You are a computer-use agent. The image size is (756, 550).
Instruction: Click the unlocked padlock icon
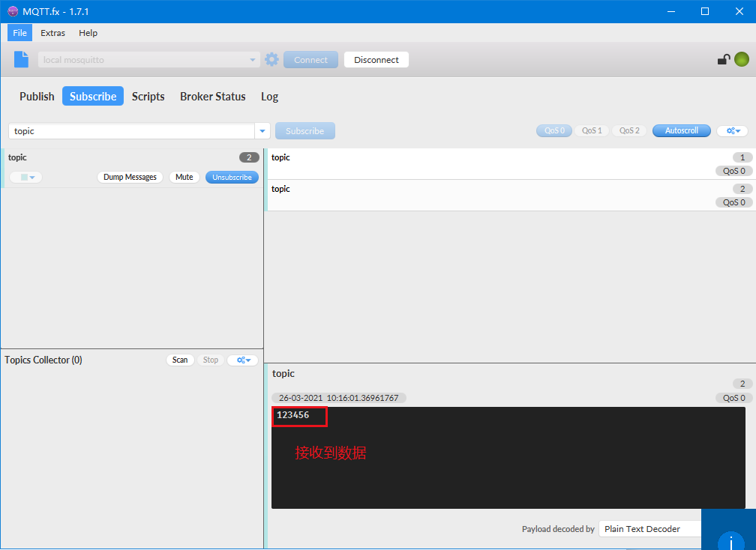point(723,60)
